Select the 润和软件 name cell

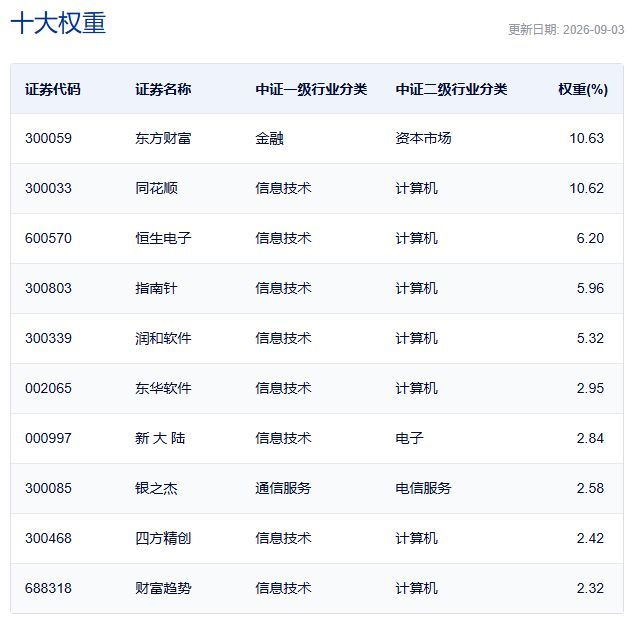point(163,338)
